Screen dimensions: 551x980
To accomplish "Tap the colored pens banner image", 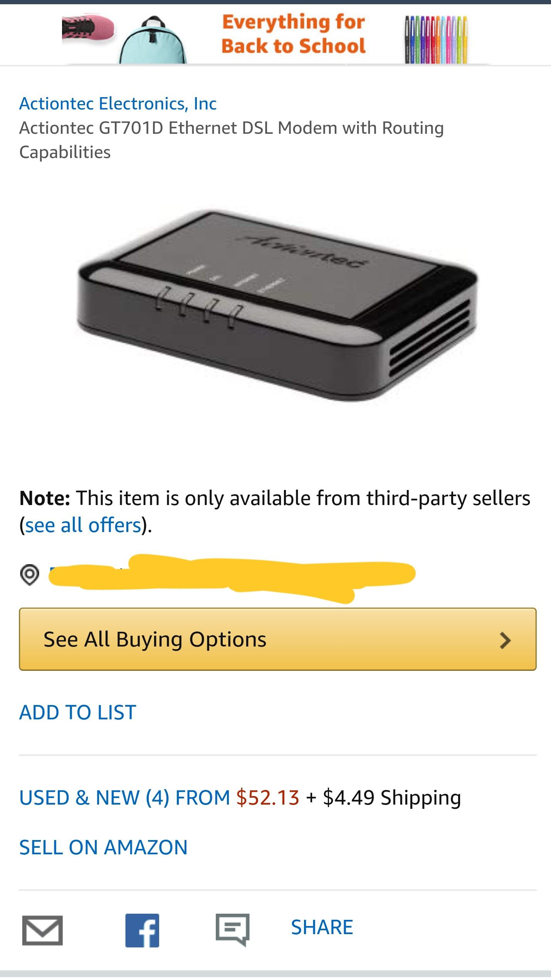I will pyautogui.click(x=436, y=39).
